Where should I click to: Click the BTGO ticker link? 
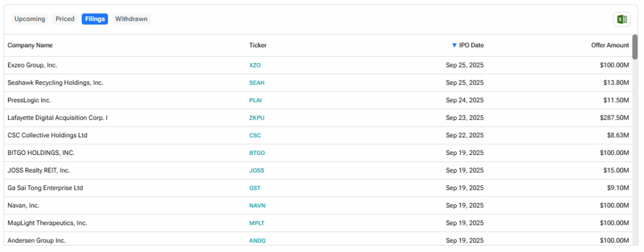257,152
